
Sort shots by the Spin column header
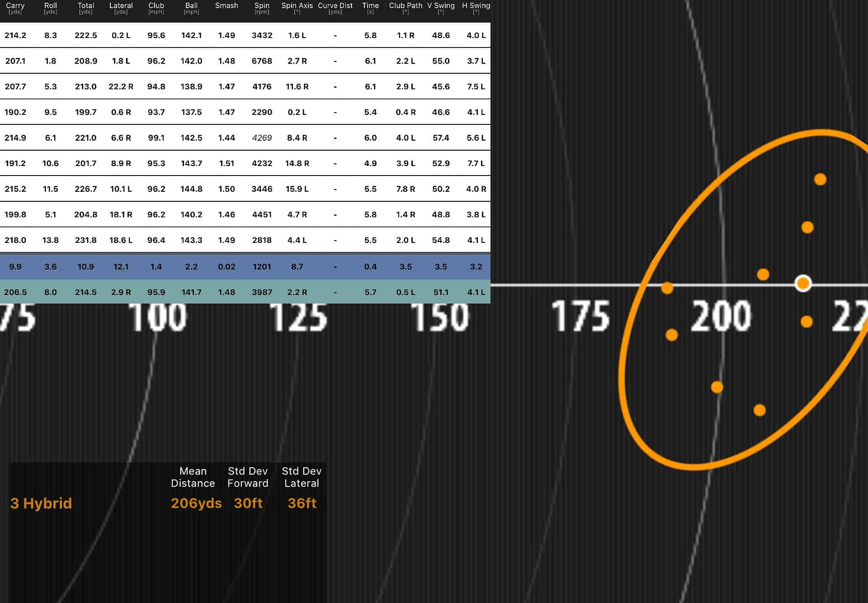(261, 7)
